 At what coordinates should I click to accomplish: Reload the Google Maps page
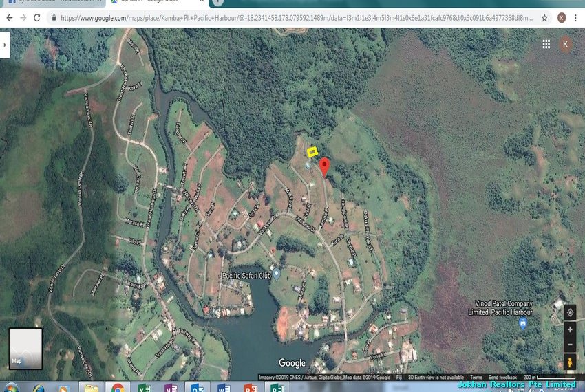37,17
